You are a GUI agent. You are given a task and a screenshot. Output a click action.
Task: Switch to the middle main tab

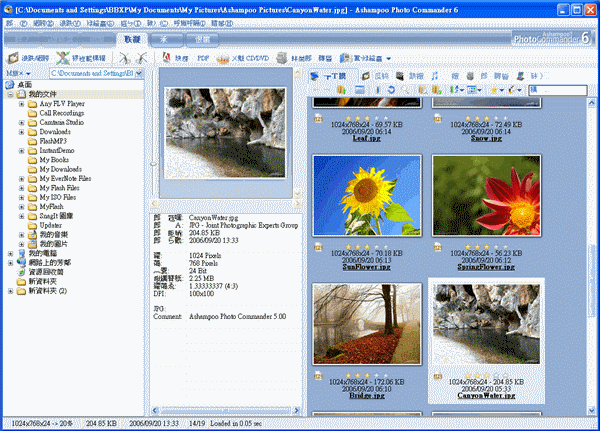167,39
